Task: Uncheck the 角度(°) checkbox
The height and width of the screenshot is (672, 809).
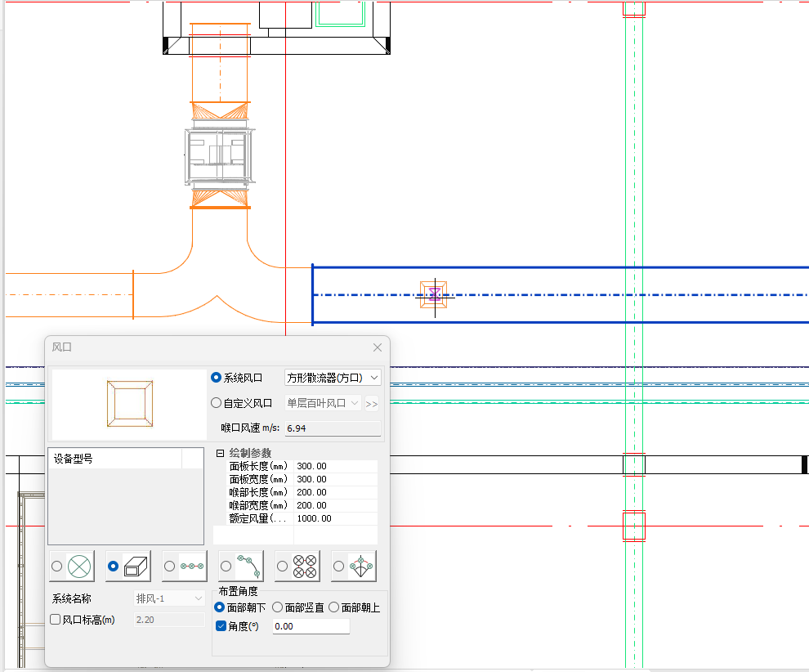Action: [221, 626]
